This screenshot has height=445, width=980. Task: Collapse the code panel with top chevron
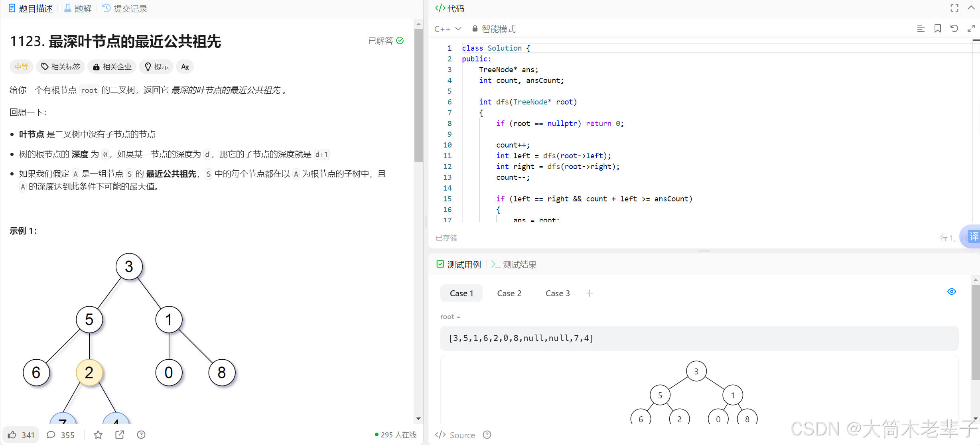(971, 8)
